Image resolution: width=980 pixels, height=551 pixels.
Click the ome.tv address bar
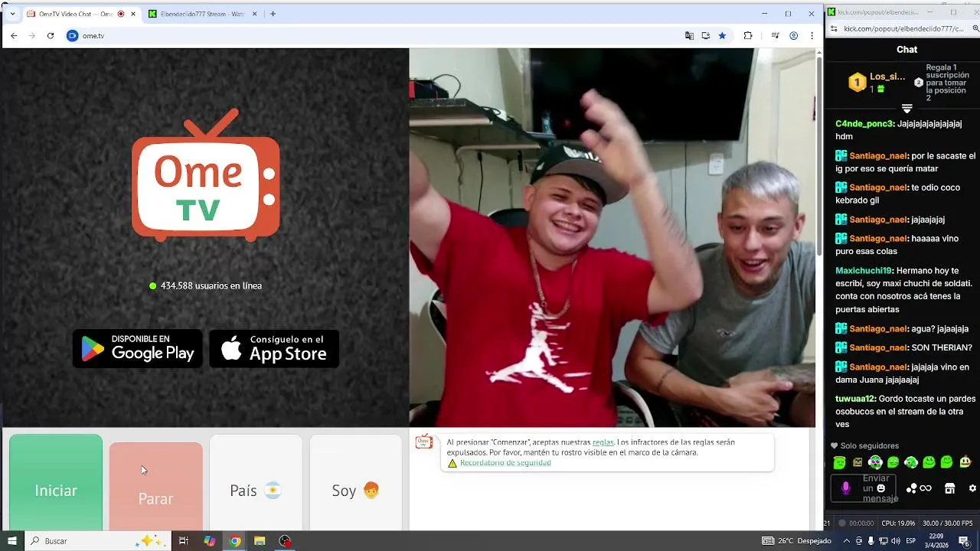375,36
